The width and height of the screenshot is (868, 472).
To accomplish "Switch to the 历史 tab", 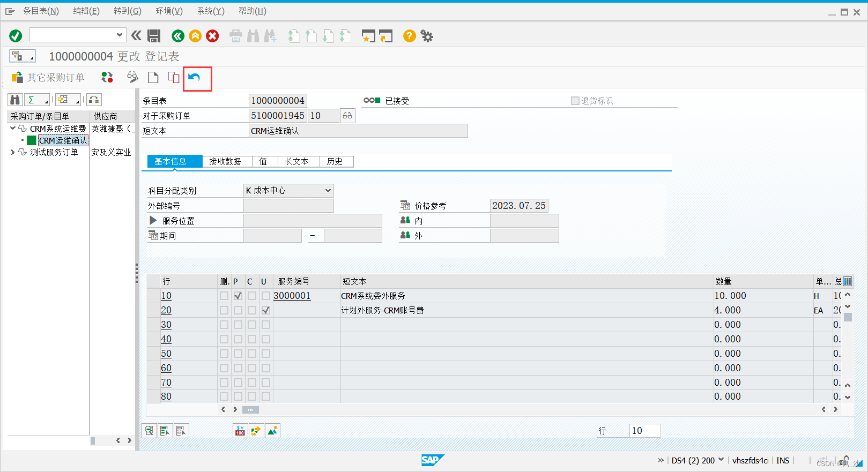I will 336,161.
